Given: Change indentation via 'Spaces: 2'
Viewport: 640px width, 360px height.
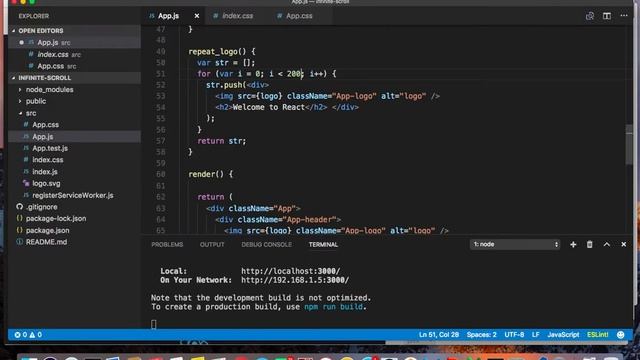Looking at the screenshot, I should pos(482,335).
